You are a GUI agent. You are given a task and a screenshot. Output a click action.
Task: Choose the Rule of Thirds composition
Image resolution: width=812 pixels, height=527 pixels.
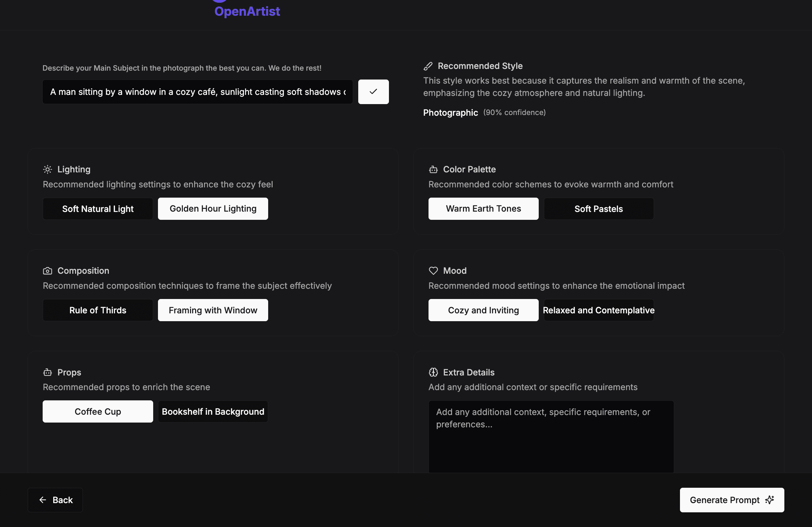pyautogui.click(x=98, y=310)
